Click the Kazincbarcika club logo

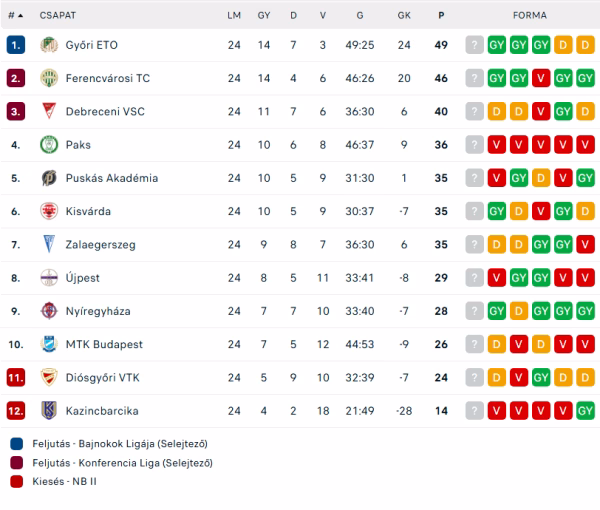point(48,410)
